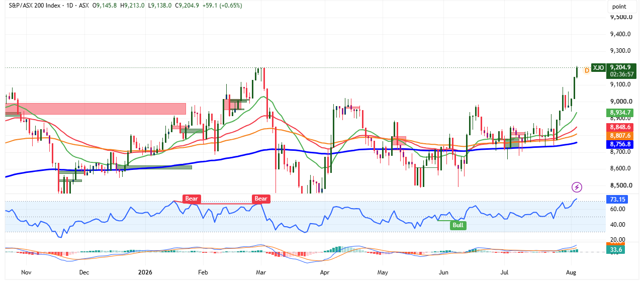Viewport: 644px width, 285px height.
Task: Click the orange 8,807.6 moving average label
Action: click(620, 136)
